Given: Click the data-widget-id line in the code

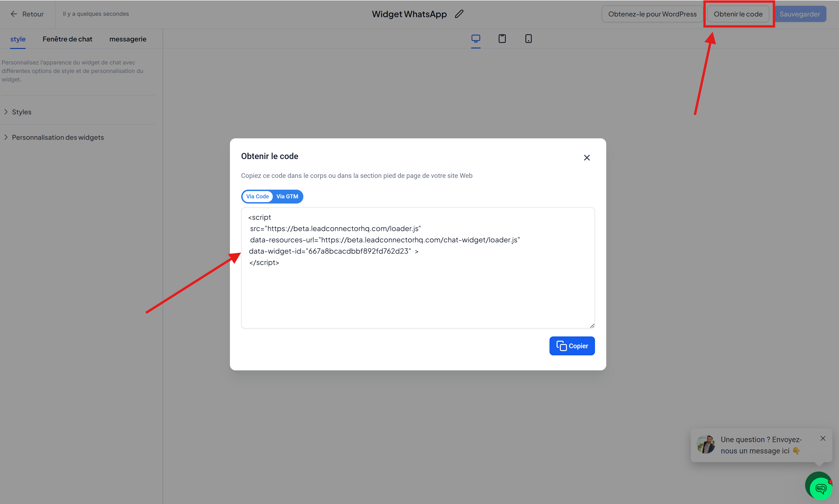Looking at the screenshot, I should click(333, 251).
